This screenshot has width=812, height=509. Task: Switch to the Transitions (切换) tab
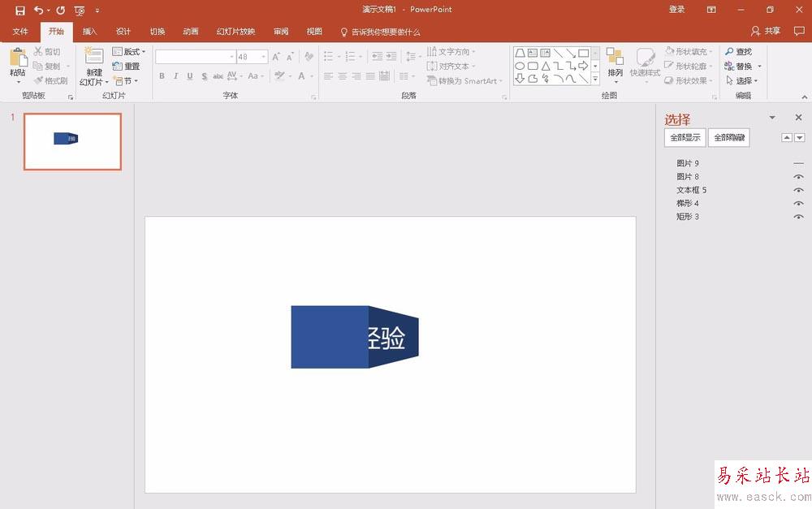pos(158,32)
